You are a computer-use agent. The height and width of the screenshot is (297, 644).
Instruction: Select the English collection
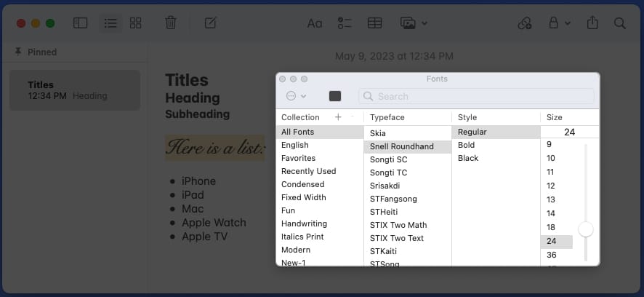click(320, 145)
